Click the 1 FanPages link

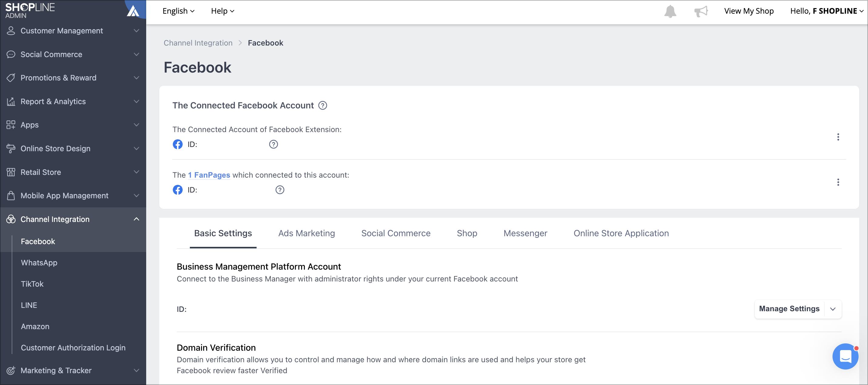(209, 175)
